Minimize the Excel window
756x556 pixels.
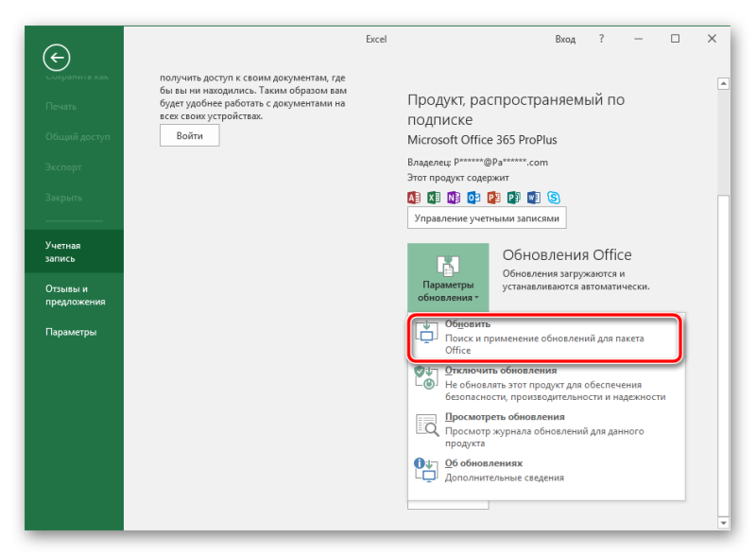coord(639,39)
